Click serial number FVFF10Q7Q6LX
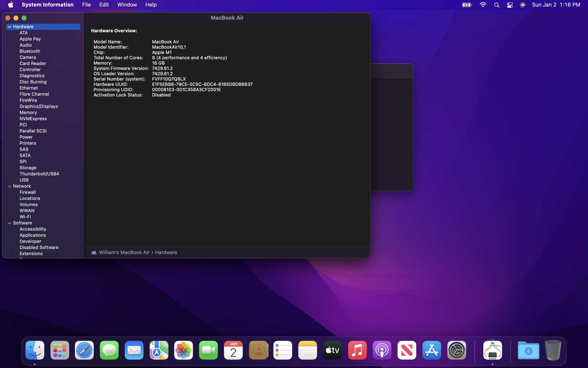The image size is (588, 368). coord(169,79)
